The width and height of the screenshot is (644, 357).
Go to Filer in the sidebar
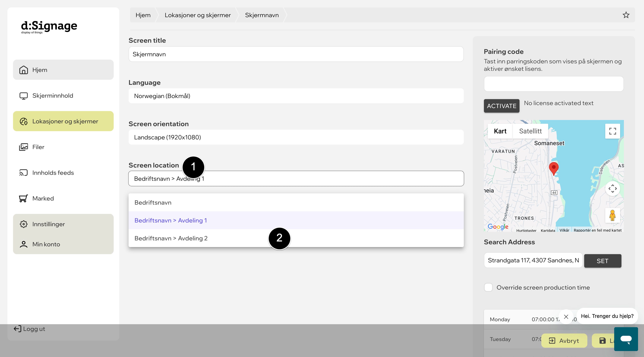(63, 147)
